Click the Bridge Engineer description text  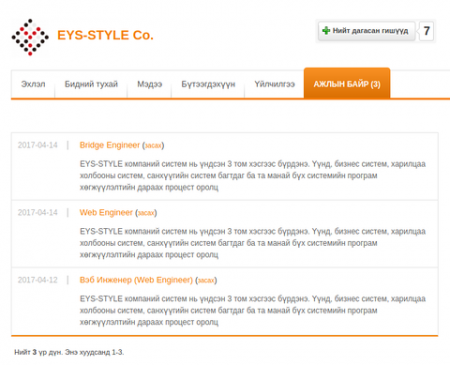point(252,176)
